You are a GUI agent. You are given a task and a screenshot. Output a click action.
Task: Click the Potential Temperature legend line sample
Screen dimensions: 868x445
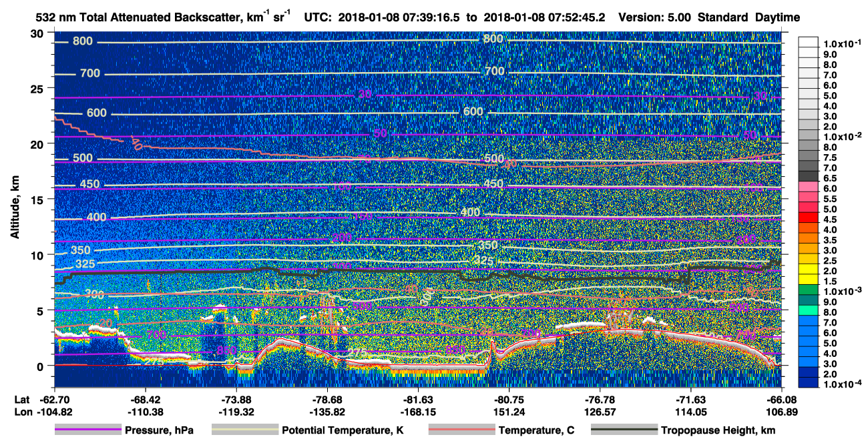coord(244,430)
